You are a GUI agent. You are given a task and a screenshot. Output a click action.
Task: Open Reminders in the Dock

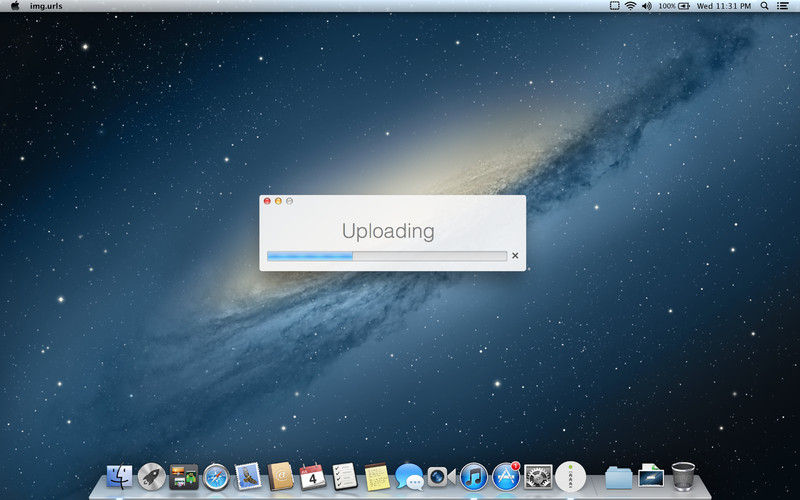pos(344,477)
